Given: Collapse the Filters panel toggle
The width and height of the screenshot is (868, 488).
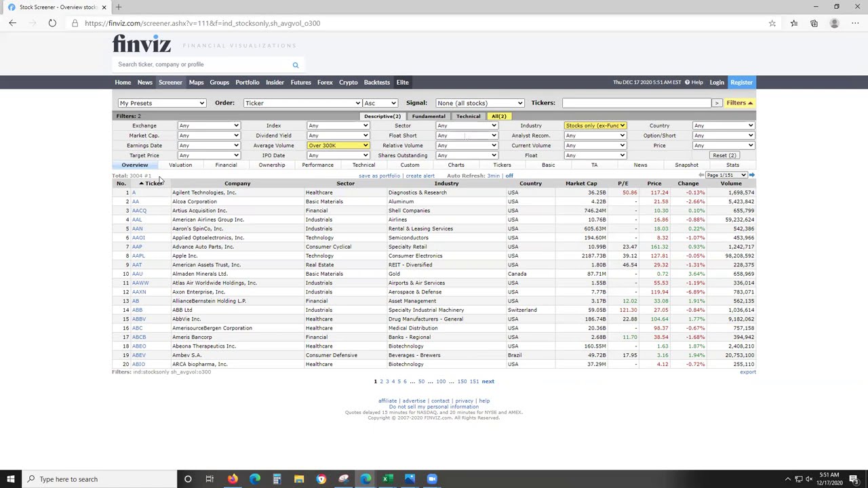Looking at the screenshot, I should pos(740,103).
